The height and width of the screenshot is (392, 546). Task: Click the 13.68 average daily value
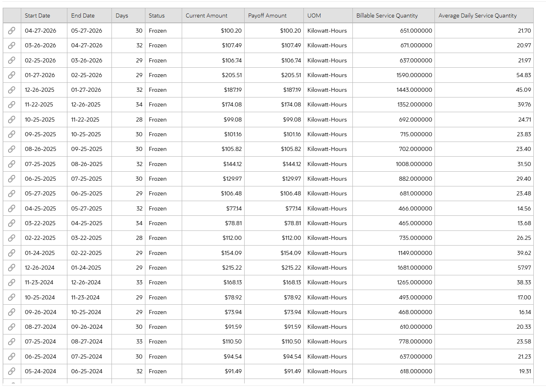click(x=524, y=223)
